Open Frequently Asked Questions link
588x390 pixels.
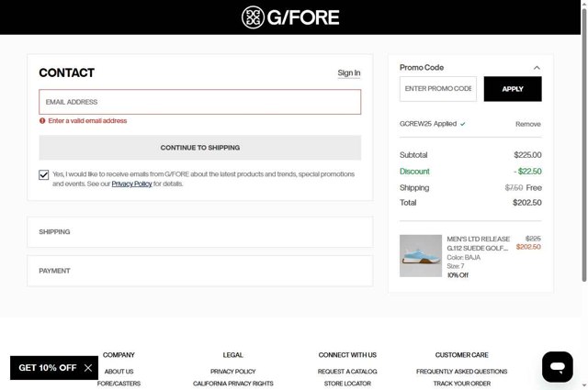461,372
